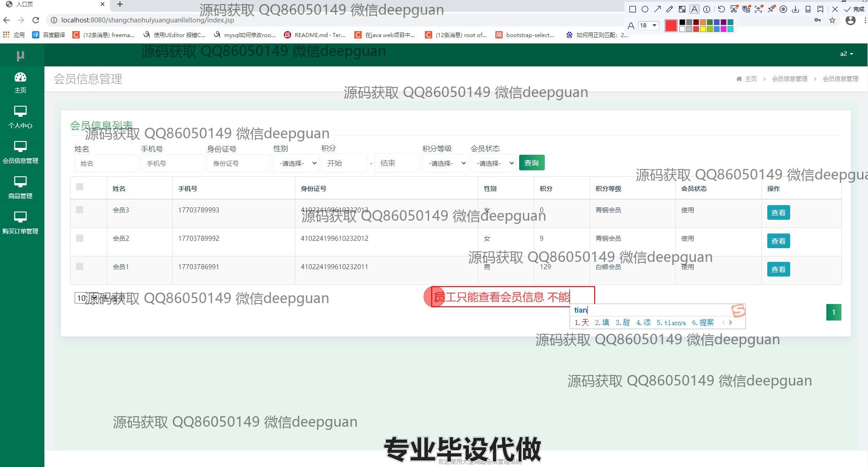868x467 pixels.
Task: Save screenshot using the download icon
Action: coord(796,9)
